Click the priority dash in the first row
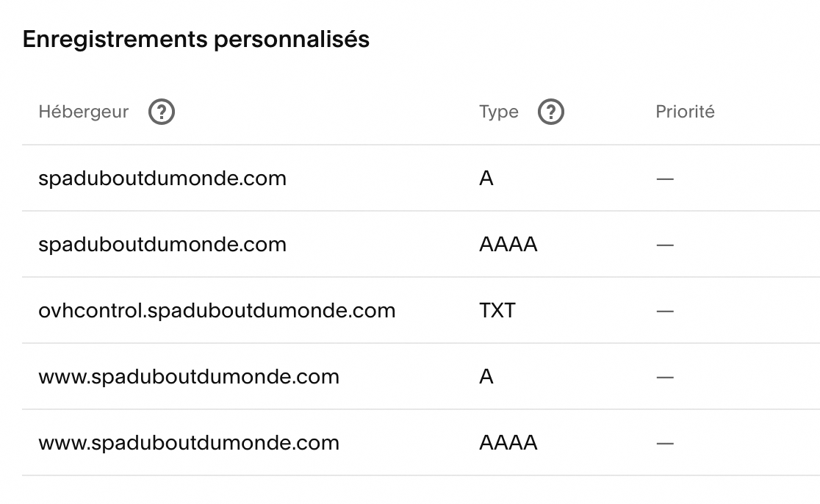 pyautogui.click(x=665, y=179)
